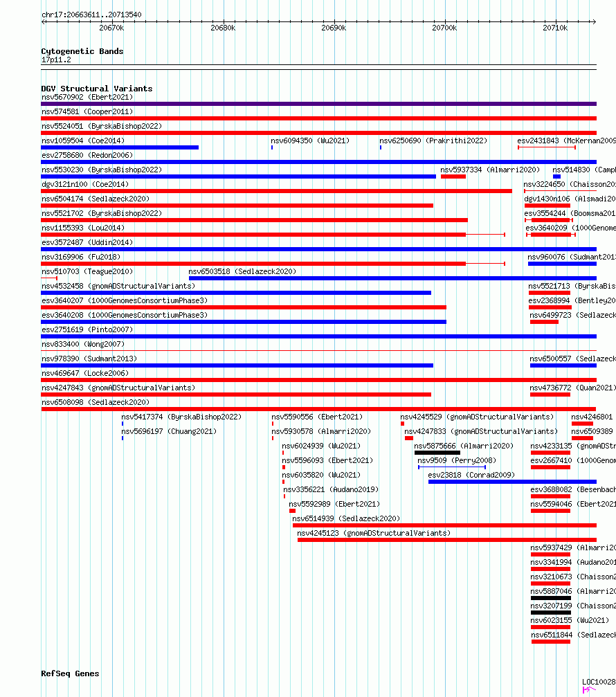Image resolution: width=616 pixels, height=697 pixels.
Task: Open nsv3169906 (Fu2018) variant
Action: pyautogui.click(x=81, y=257)
